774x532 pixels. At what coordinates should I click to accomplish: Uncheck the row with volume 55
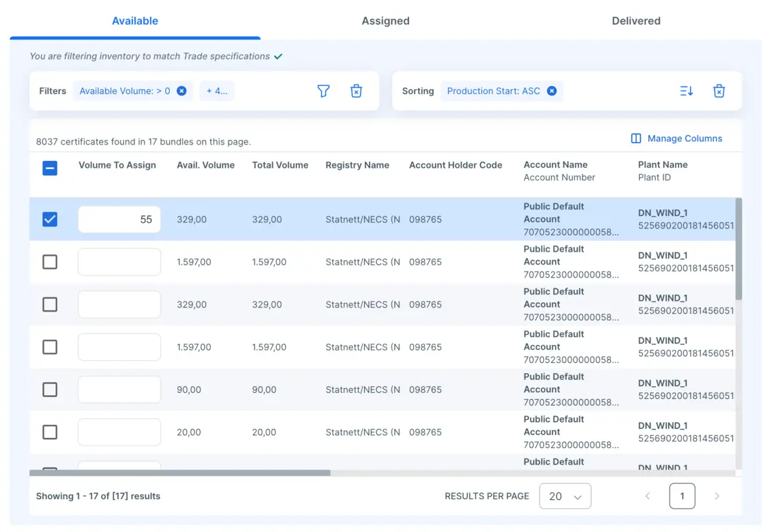[x=50, y=219]
